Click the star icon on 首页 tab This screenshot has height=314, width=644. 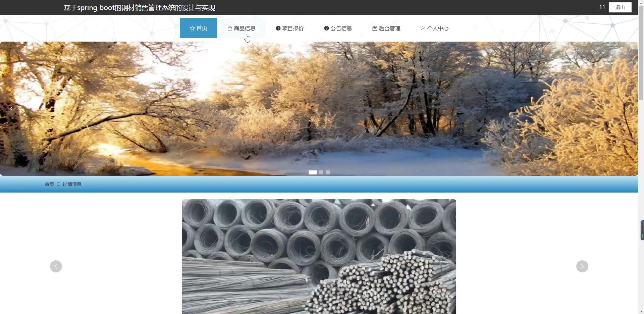coord(192,28)
